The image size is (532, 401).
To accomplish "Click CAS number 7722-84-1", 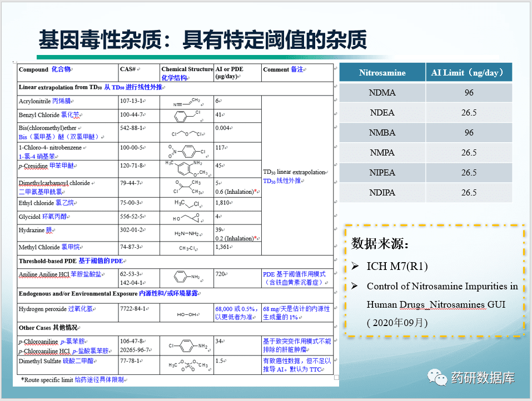I will click(x=134, y=309).
